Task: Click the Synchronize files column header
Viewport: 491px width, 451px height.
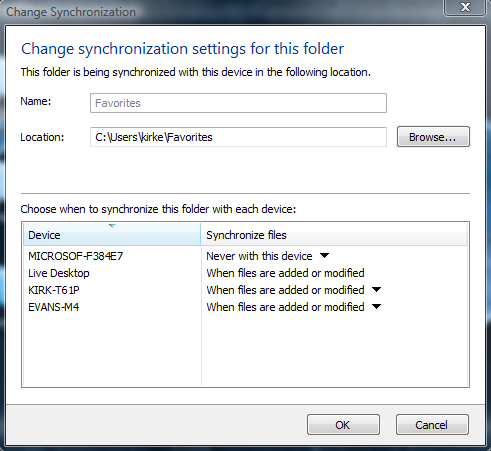Action: [x=334, y=235]
